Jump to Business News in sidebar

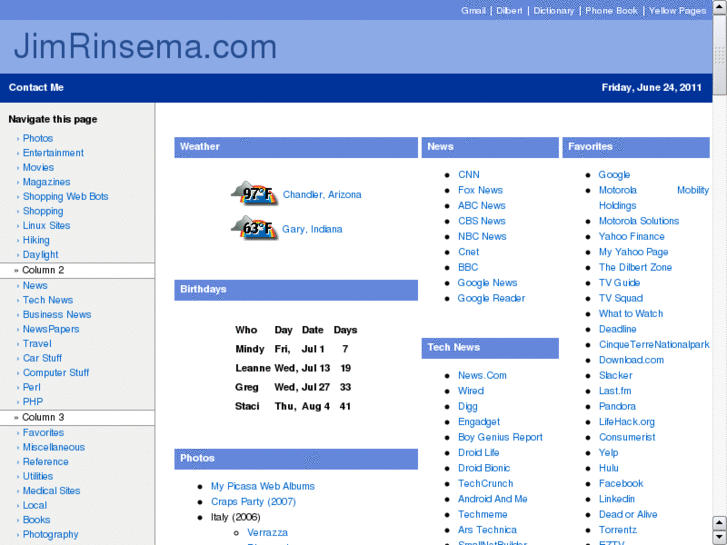click(57, 314)
